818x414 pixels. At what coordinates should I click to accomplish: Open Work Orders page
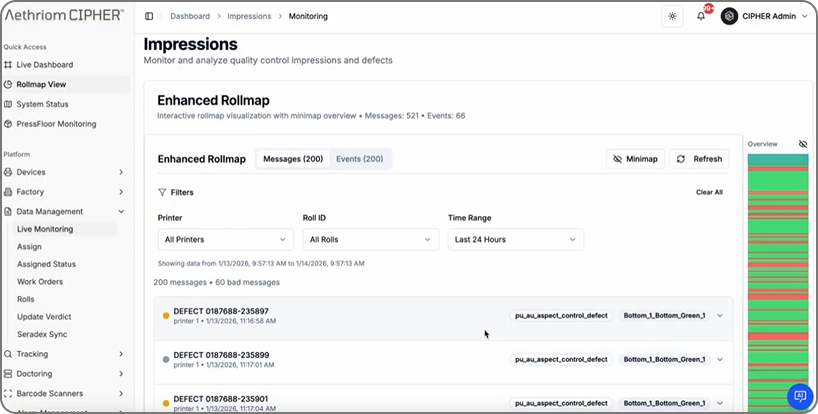click(40, 282)
